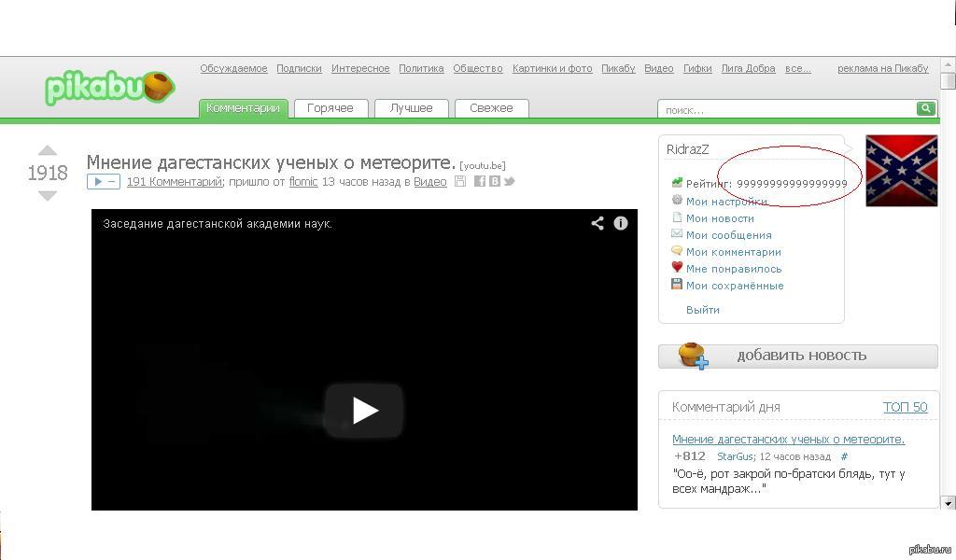Click the scrollbar down arrow
The height and width of the screenshot is (560, 956).
click(x=948, y=503)
